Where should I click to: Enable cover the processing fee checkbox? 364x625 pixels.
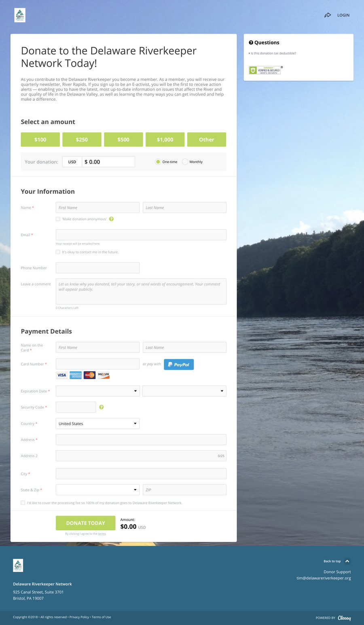[x=23, y=503]
